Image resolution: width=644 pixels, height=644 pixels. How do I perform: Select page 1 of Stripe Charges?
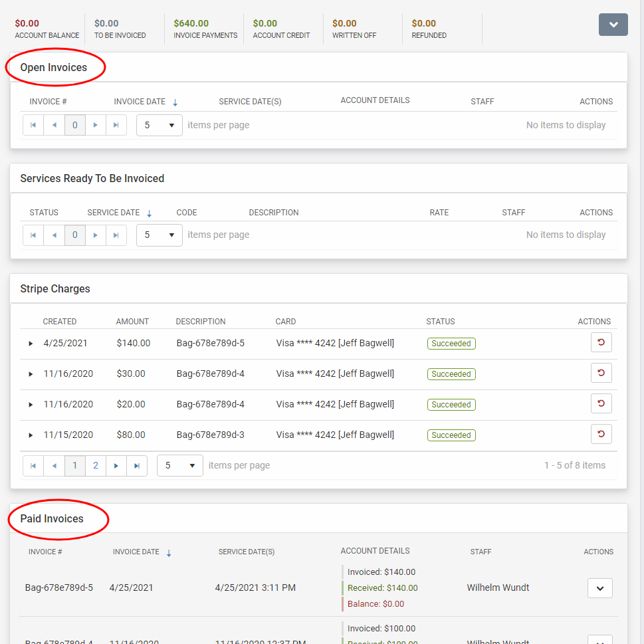tap(74, 465)
